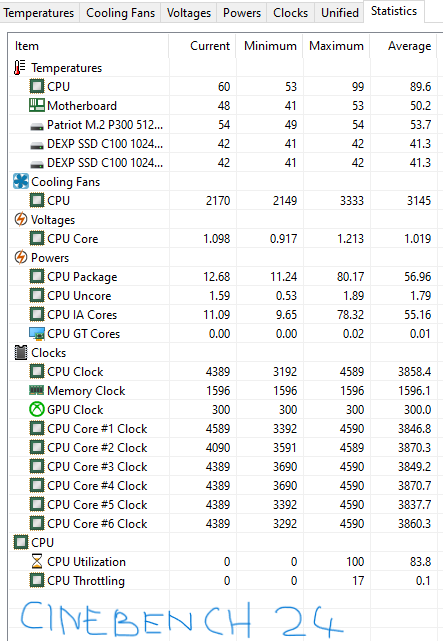Click the chip icon of CPU temperature row
443x641 pixels.
coord(37,86)
